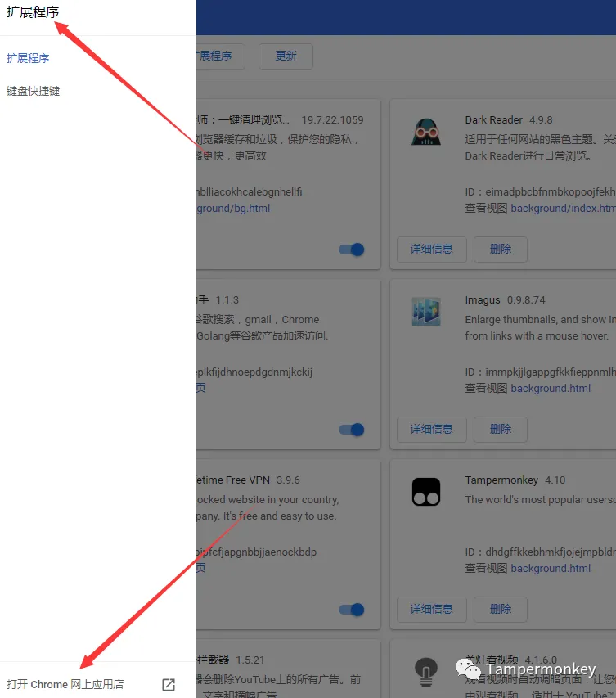Open 键盘快捷键 menu entry

click(x=33, y=92)
